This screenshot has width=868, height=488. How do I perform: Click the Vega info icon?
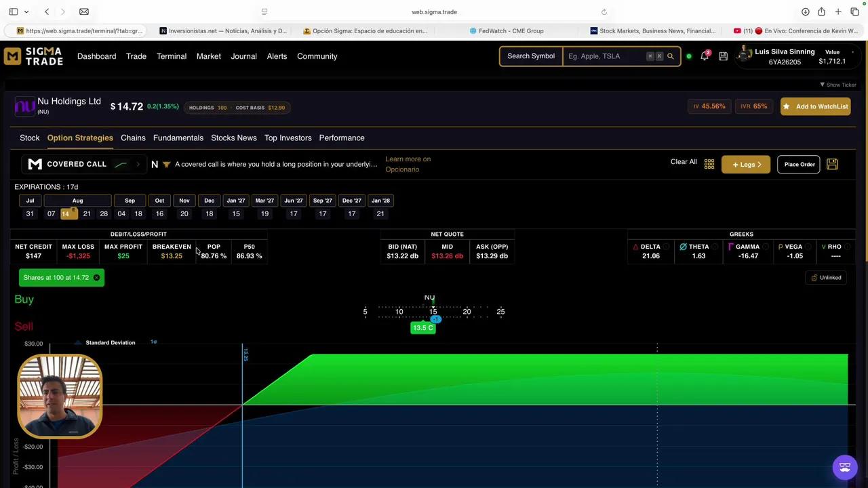click(x=808, y=247)
